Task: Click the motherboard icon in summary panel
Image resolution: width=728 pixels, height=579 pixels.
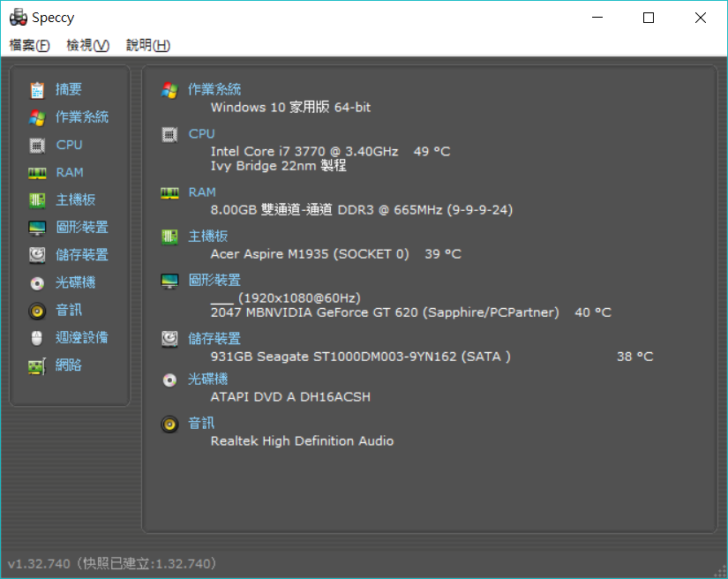Action: 169,237
